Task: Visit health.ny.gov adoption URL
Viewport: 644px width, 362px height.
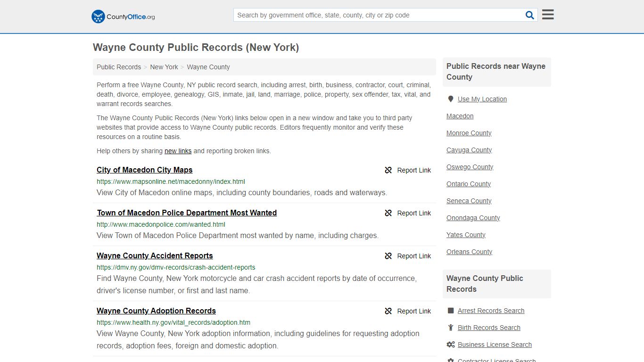Action: coord(173,322)
